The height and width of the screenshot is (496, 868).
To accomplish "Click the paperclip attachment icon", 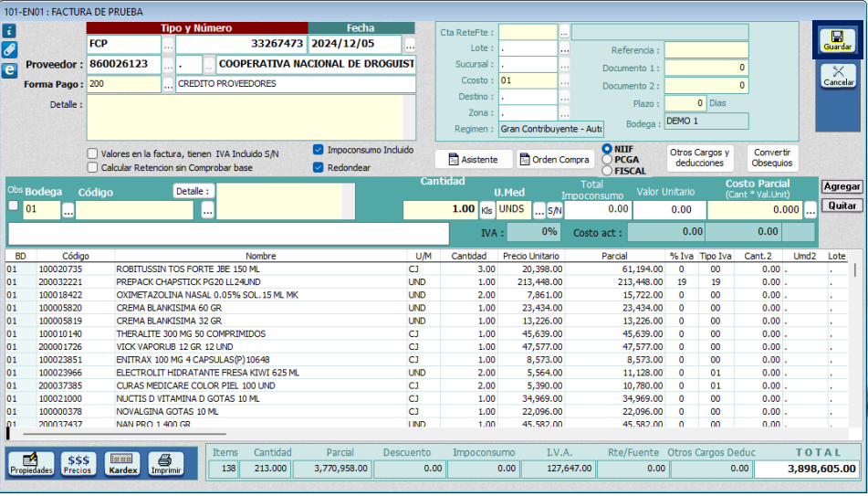I will (x=9, y=50).
